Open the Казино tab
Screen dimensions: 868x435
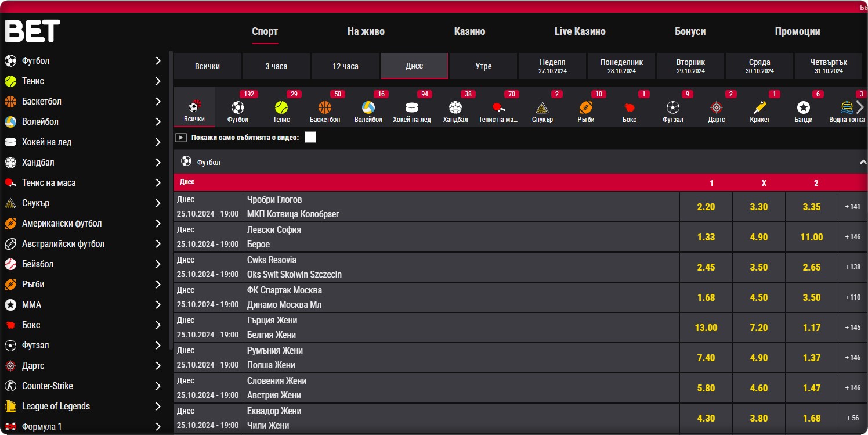469,32
